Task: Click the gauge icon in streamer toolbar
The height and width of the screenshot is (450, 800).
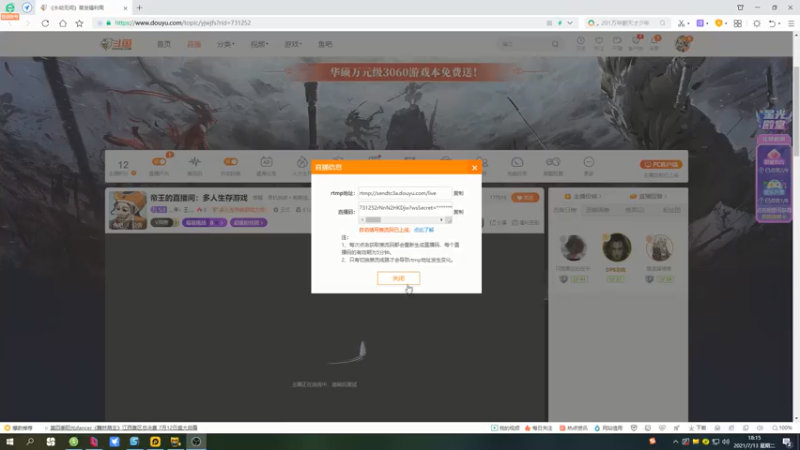Action: point(517,162)
